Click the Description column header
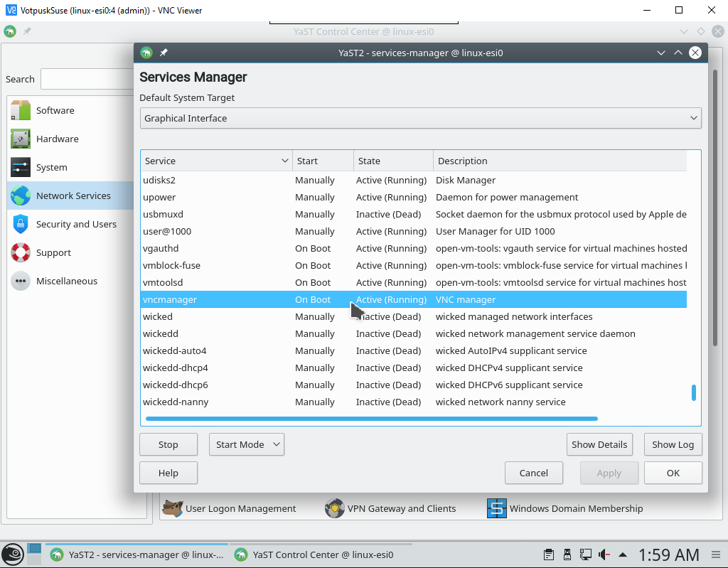The width and height of the screenshot is (728, 568). pos(560,161)
